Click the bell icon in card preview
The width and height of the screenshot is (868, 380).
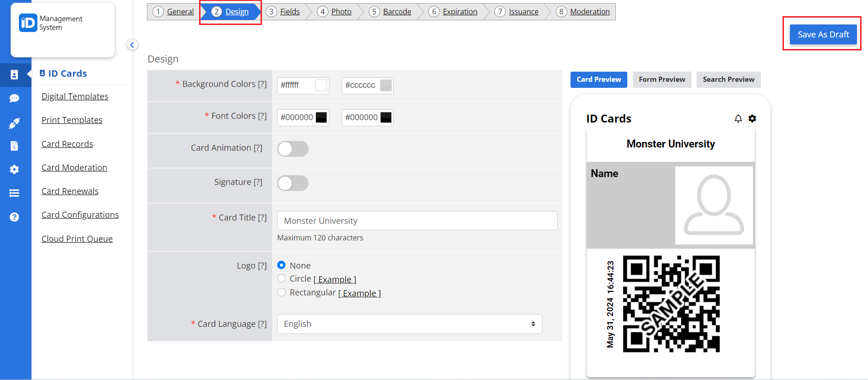[x=738, y=119]
